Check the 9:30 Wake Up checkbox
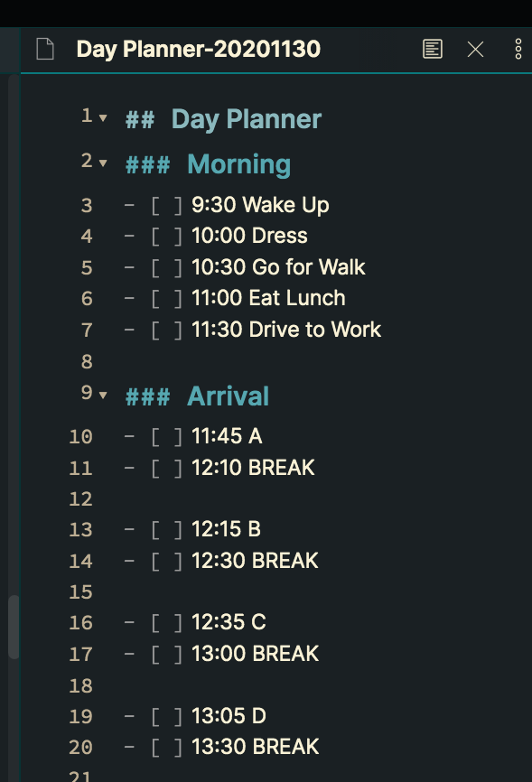Viewport: 532px width, 782px height. [168, 205]
